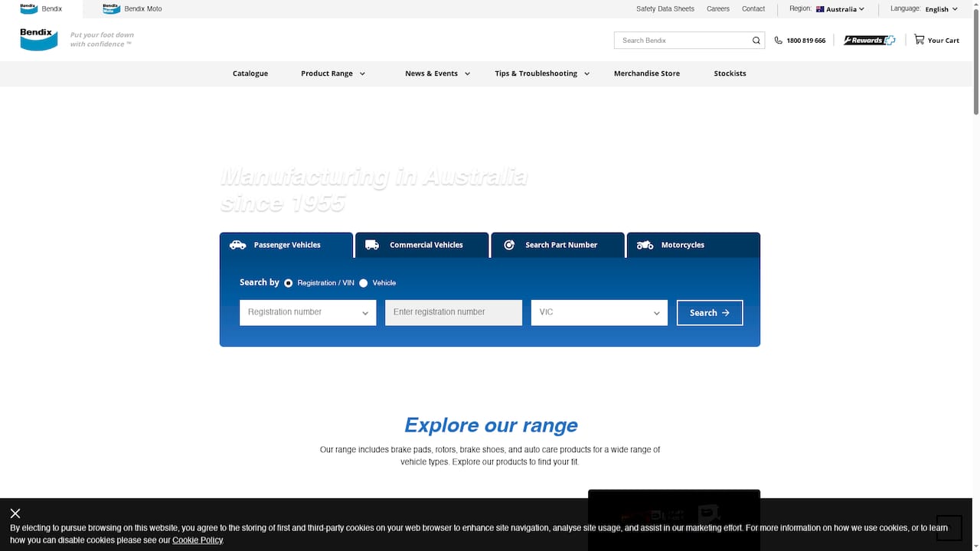Click inside the enter registration number field
Image resolution: width=980 pixels, height=551 pixels.
point(453,312)
